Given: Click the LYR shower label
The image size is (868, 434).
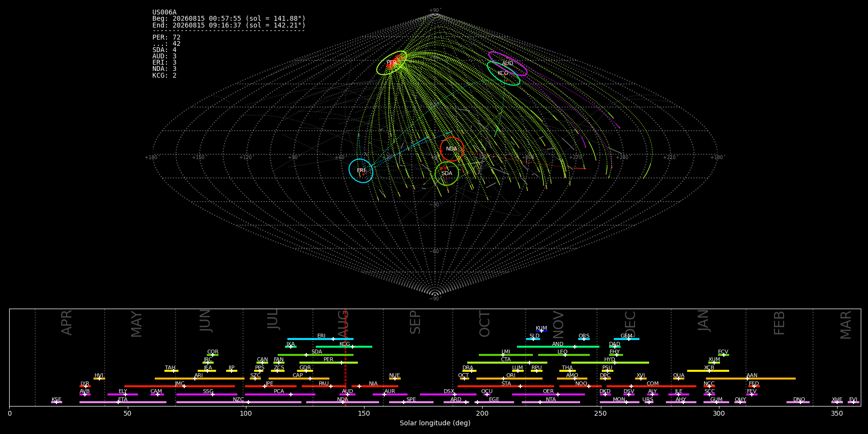Looking at the screenshot, I should (85, 384).
